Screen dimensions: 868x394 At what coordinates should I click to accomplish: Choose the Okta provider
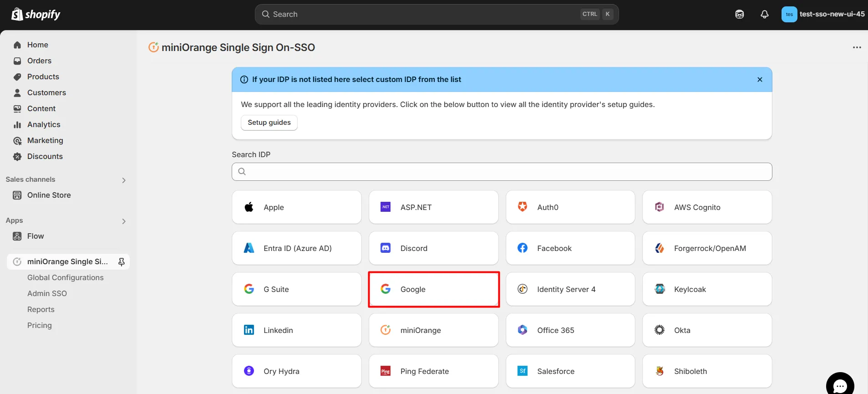point(707,330)
